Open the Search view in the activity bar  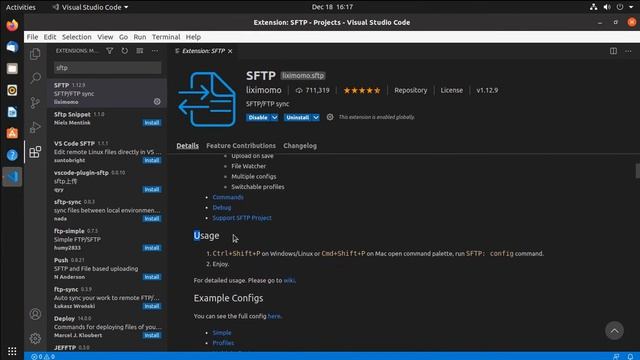pos(35,78)
